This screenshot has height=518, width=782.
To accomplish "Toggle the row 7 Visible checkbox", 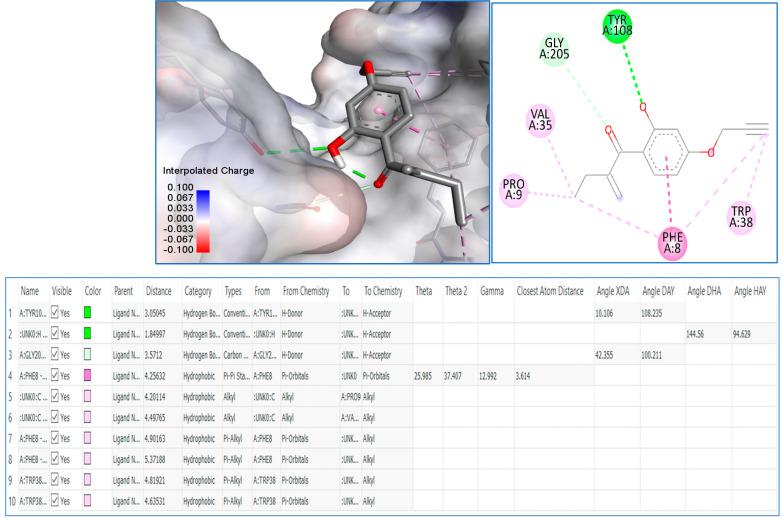I will 54,440.
